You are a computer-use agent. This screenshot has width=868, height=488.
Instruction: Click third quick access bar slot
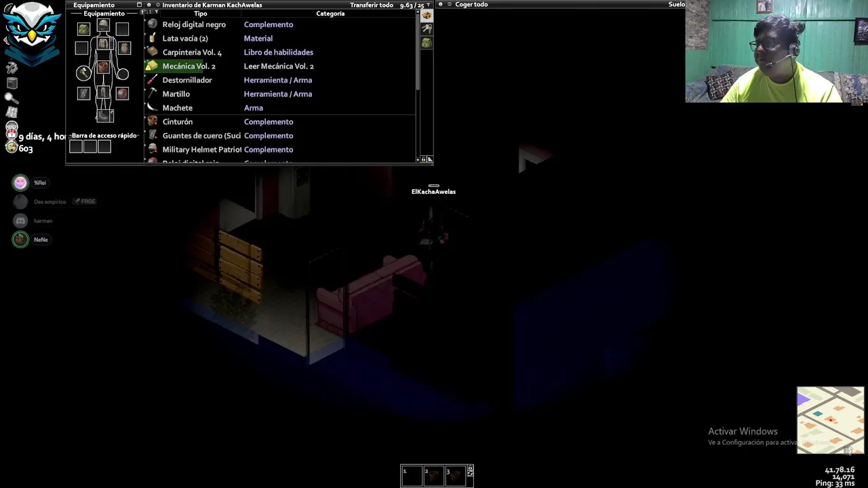point(104,146)
